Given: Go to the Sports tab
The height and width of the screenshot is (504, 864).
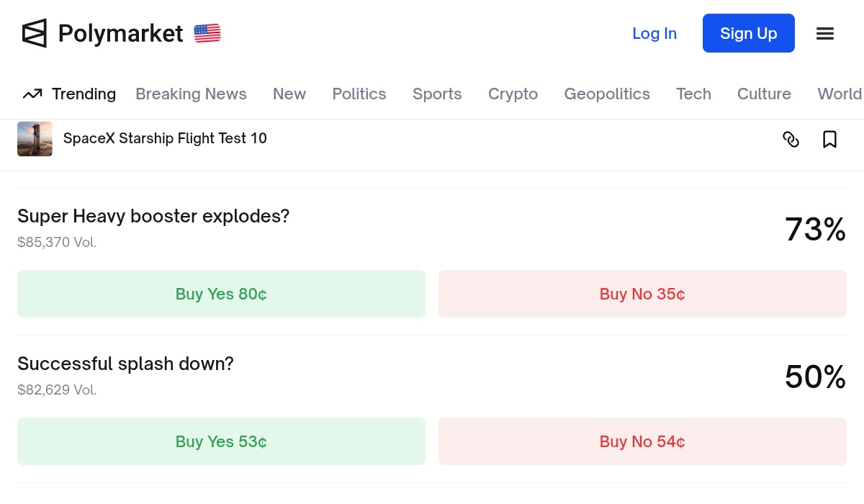Looking at the screenshot, I should pyautogui.click(x=437, y=94).
